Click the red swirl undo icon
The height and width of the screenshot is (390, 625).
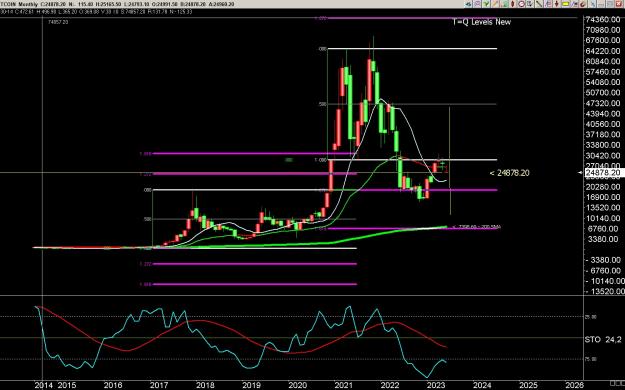583,4
